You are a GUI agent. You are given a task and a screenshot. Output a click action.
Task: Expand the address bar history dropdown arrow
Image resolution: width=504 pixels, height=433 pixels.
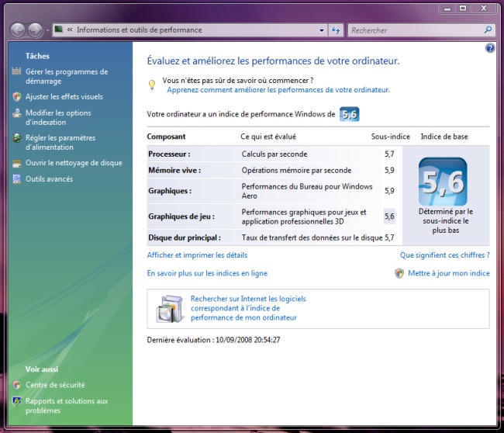pos(322,30)
